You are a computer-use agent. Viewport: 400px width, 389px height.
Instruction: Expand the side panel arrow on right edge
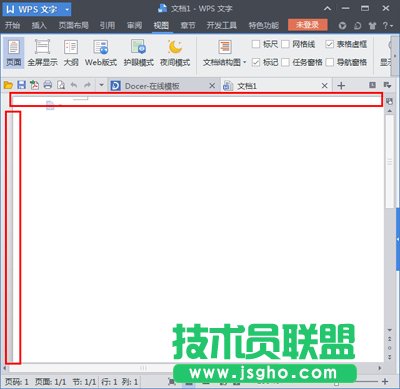point(398,239)
